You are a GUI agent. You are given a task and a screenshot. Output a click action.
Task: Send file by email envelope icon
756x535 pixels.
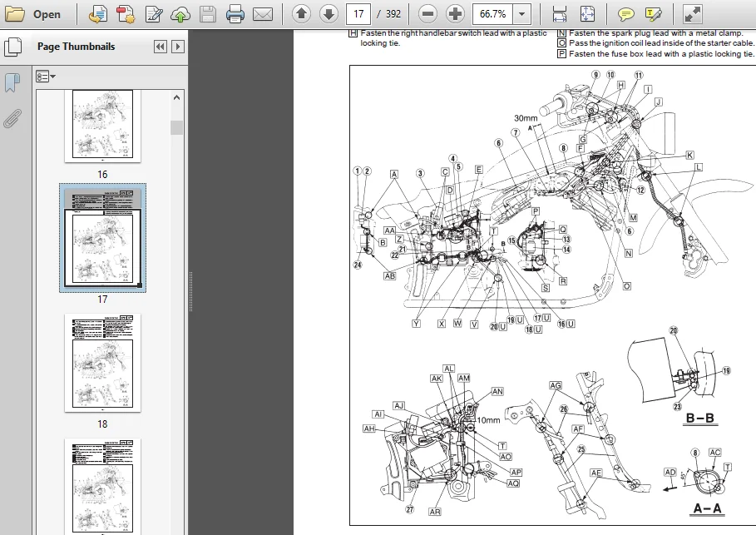click(262, 14)
